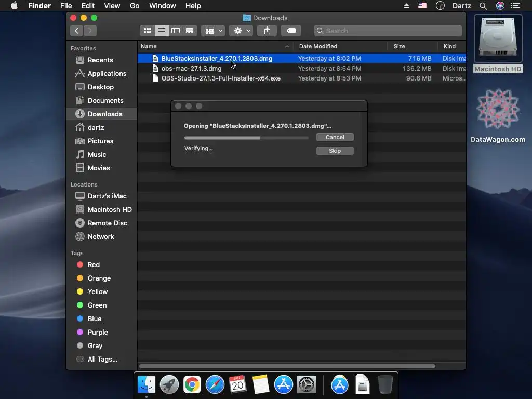Image resolution: width=532 pixels, height=399 pixels.
Task: Filter by the Yellow tag
Action: click(x=101, y=292)
